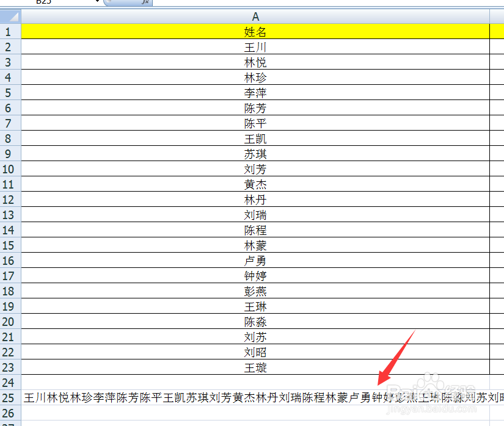The image size is (504, 426).
Task: Select the merged names text in row 25
Action: [x=263, y=397]
